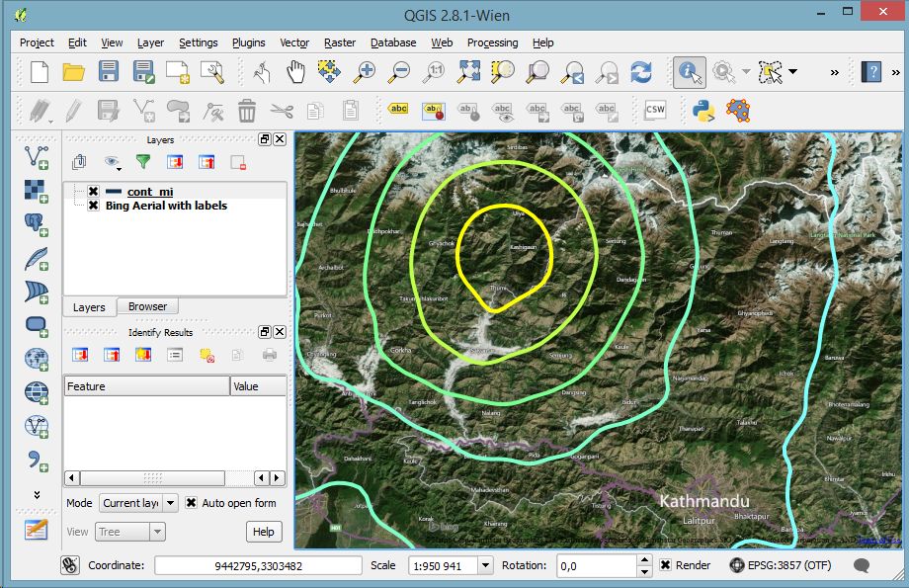The width and height of the screenshot is (909, 588).
Task: Open the Python console icon
Action: [x=703, y=110]
